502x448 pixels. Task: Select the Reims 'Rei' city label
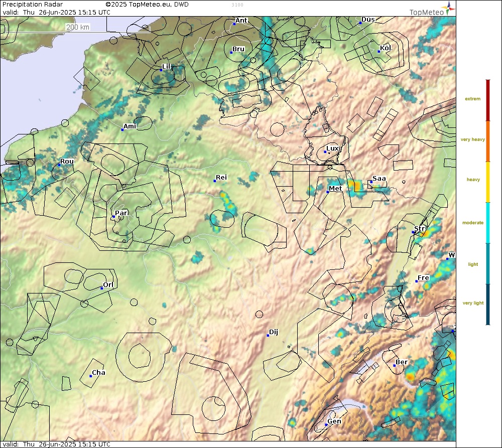[x=221, y=177]
